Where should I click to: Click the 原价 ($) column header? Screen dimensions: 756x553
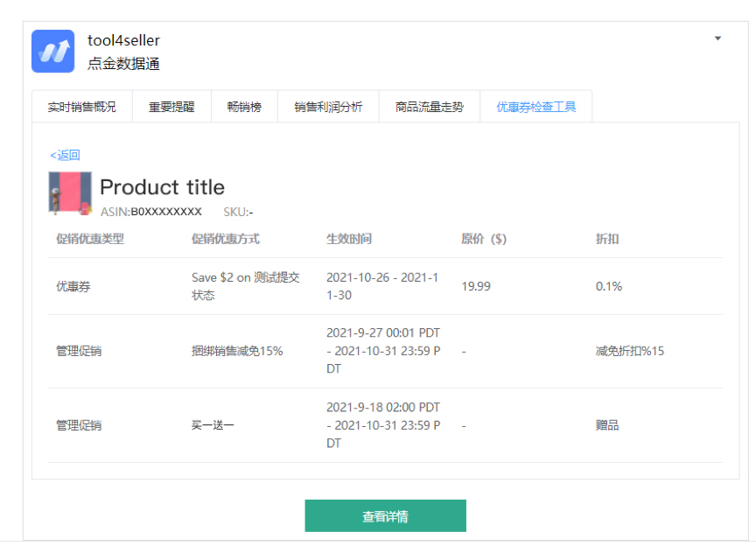click(481, 238)
